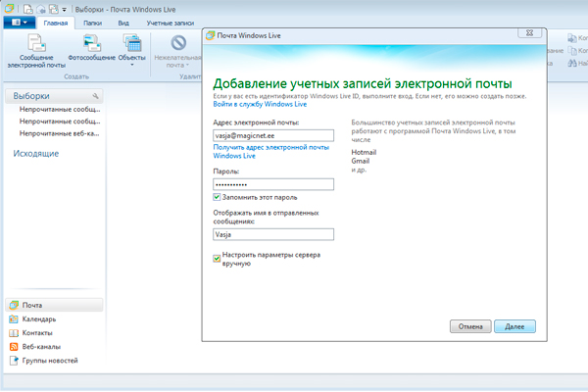Toggle Настроить параметры сервера вручную checkbox
The height and width of the screenshot is (392, 588).
tap(217, 259)
